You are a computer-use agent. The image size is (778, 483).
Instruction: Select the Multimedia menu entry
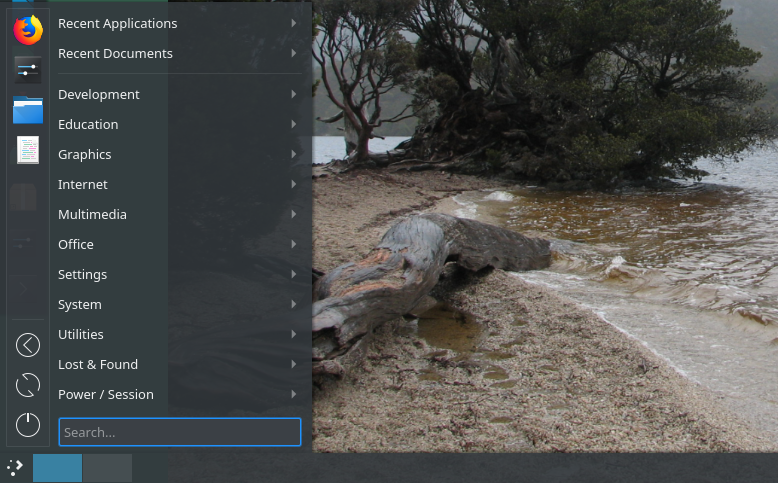(x=92, y=214)
